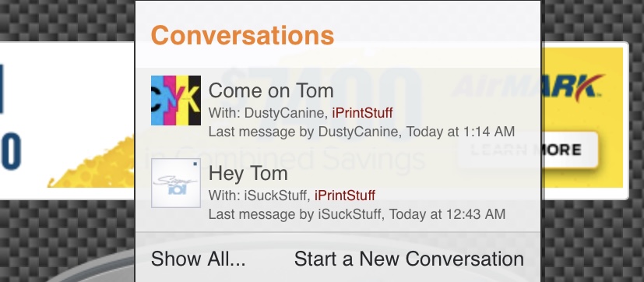Click DustyCanine in the "Last message by" line
The height and width of the screenshot is (282, 644).
point(357,132)
